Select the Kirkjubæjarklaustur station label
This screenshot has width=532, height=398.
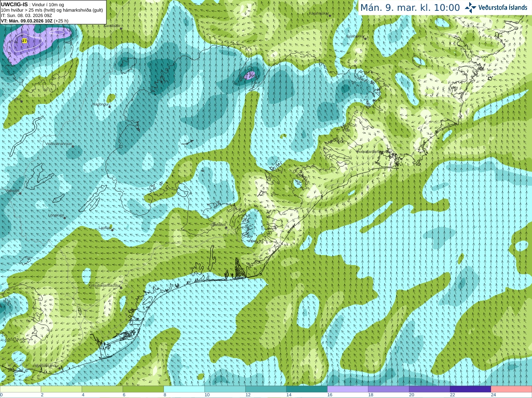[x=104, y=285]
